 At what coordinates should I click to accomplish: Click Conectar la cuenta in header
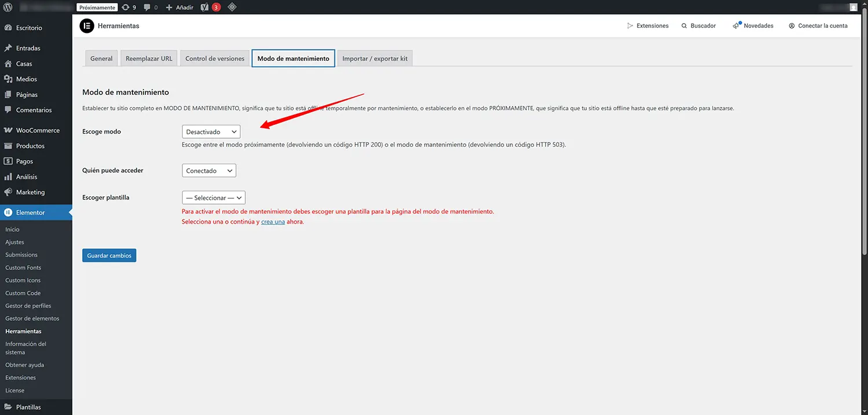coord(818,26)
